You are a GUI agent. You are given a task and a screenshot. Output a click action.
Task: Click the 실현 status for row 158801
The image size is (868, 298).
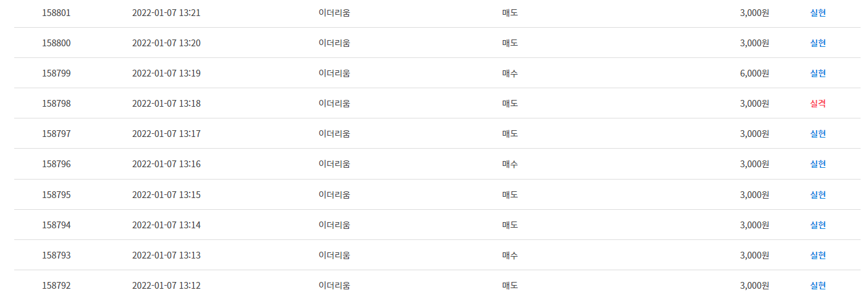(818, 13)
